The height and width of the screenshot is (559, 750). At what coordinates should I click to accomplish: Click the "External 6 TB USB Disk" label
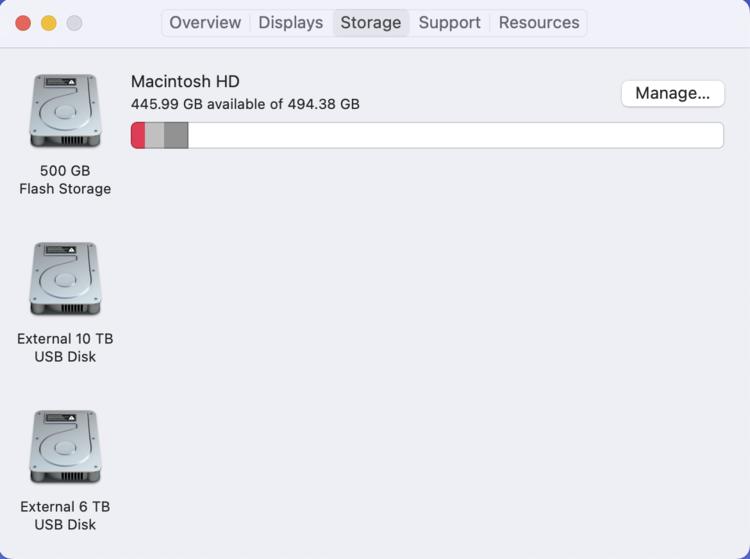pyautogui.click(x=65, y=516)
